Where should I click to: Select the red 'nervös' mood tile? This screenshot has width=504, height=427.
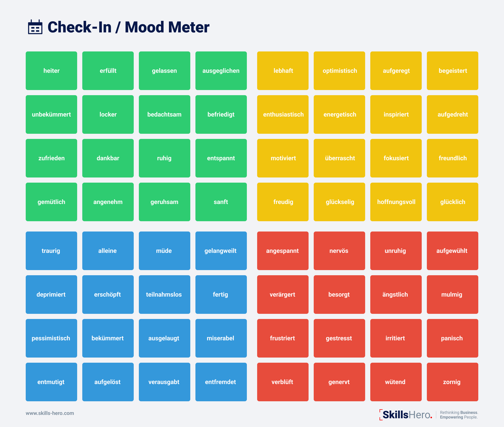click(x=339, y=251)
